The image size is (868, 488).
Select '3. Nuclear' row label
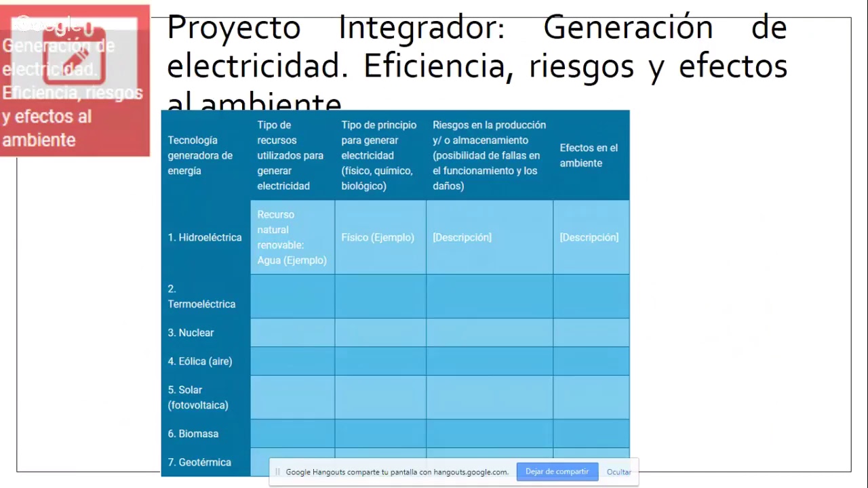point(191,333)
